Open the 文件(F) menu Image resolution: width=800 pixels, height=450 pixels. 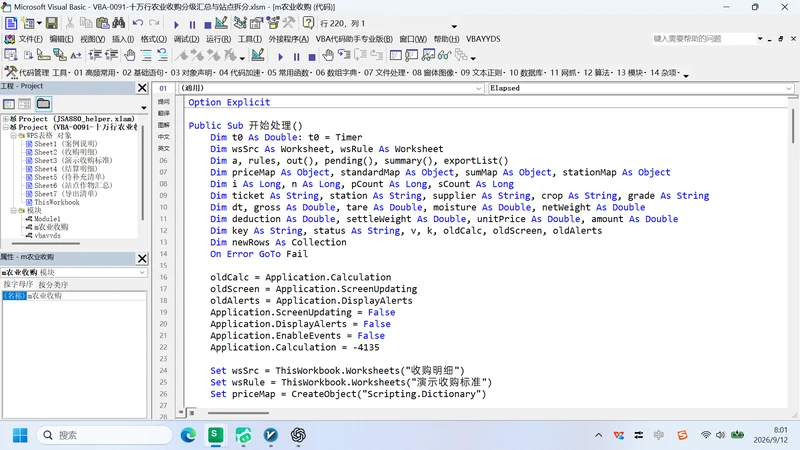31,39
